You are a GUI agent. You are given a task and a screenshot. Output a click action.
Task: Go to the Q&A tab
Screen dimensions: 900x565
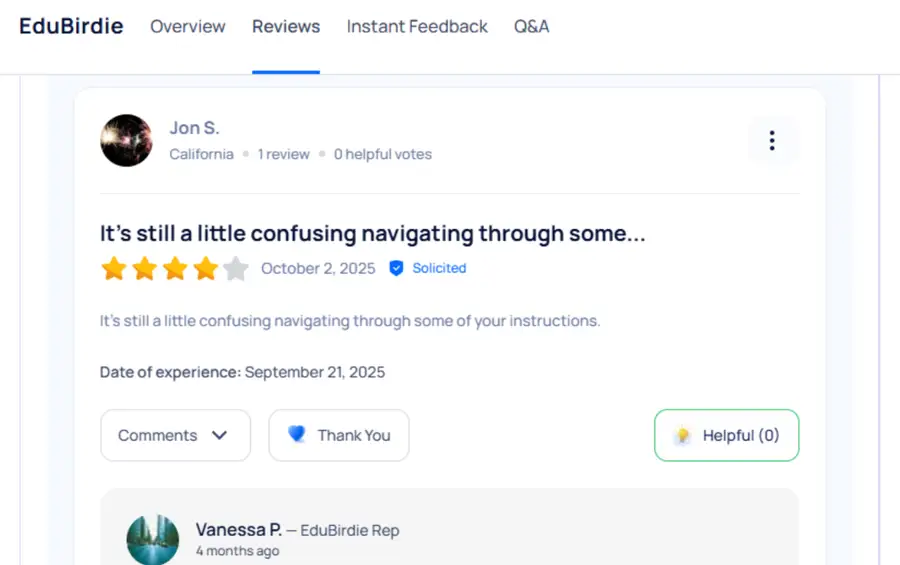click(x=531, y=27)
